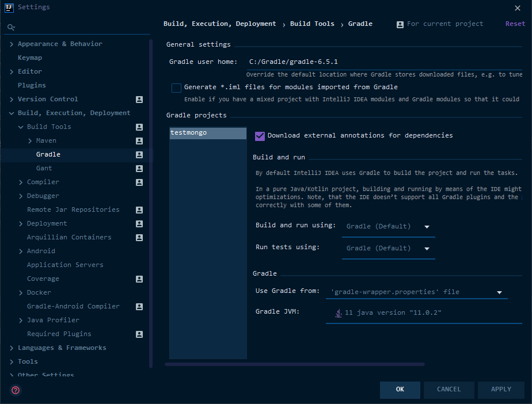The width and height of the screenshot is (532, 404).
Task: Click the Reset link
Action: [515, 24]
